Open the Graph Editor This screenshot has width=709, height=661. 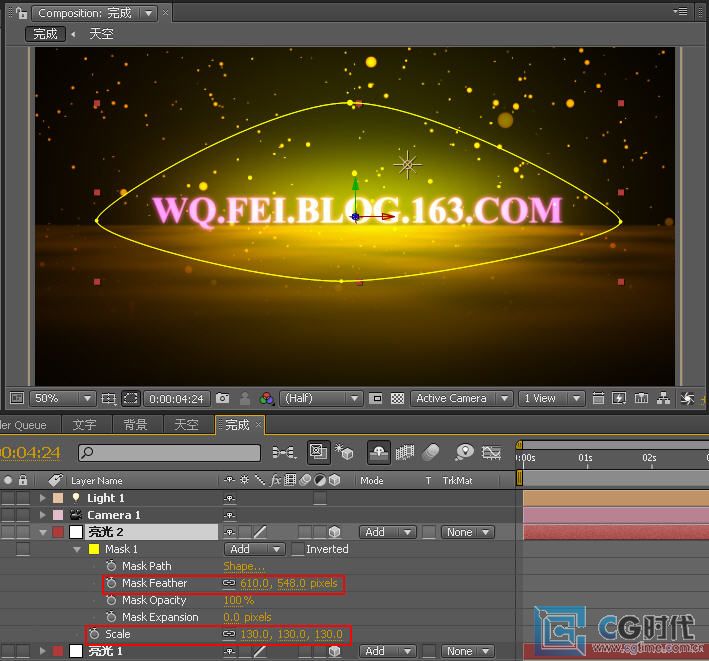click(x=491, y=452)
